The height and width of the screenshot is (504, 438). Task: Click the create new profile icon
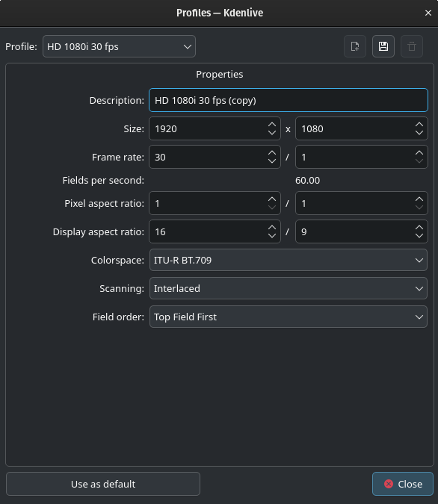click(354, 46)
